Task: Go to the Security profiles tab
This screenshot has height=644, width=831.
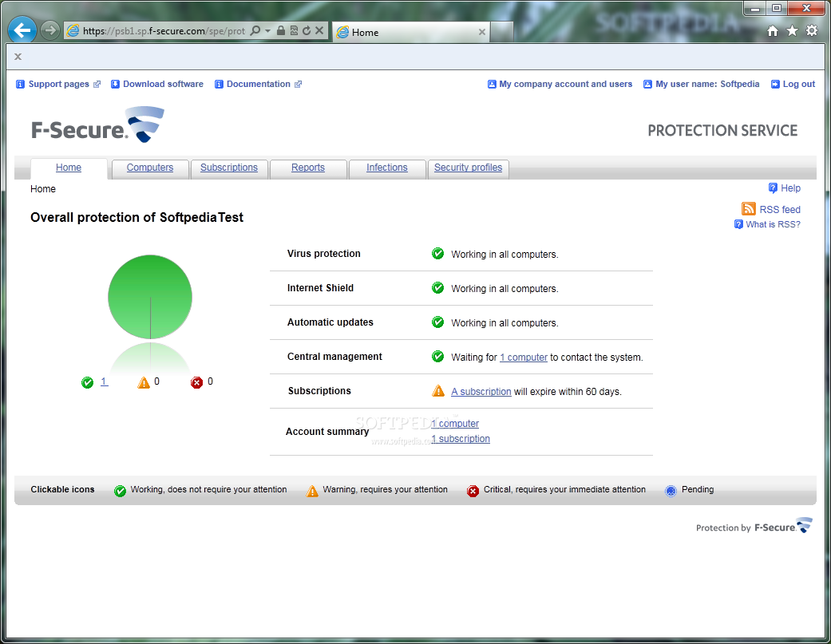Action: coord(468,168)
